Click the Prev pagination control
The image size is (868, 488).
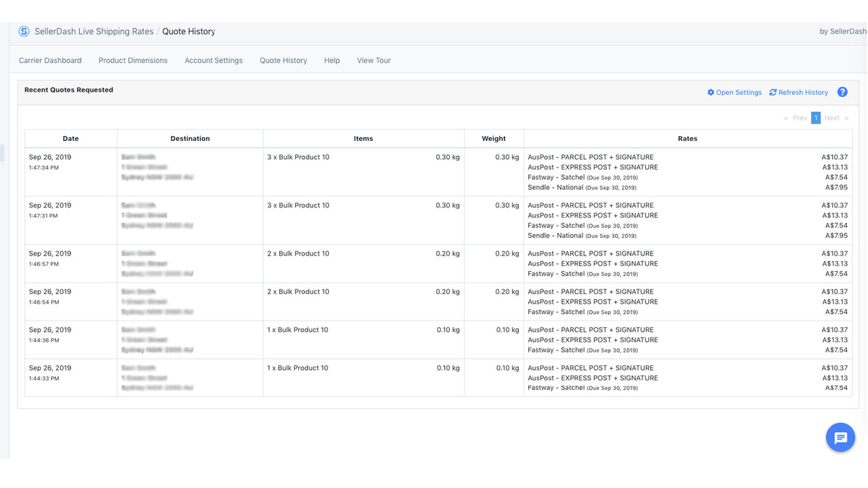coord(800,117)
